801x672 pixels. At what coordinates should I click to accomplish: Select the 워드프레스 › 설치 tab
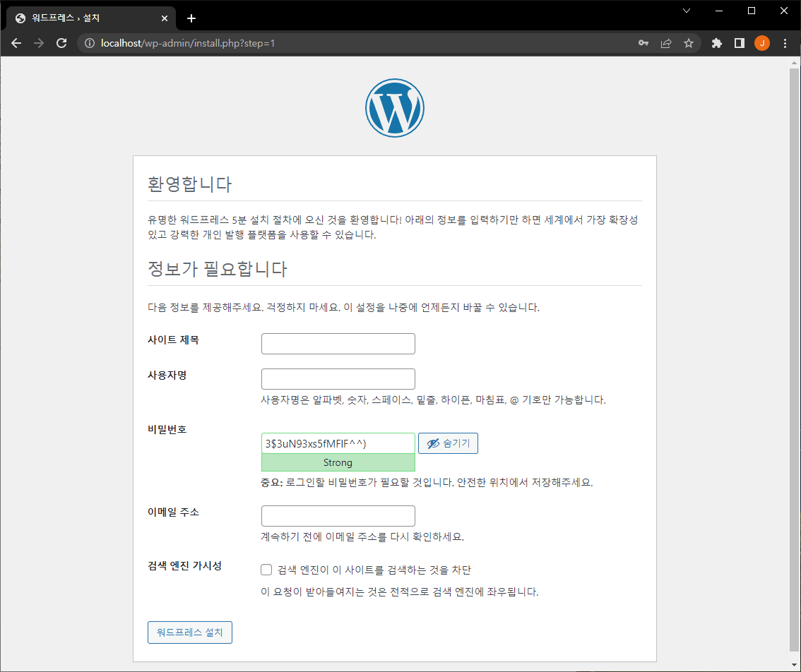click(x=91, y=18)
